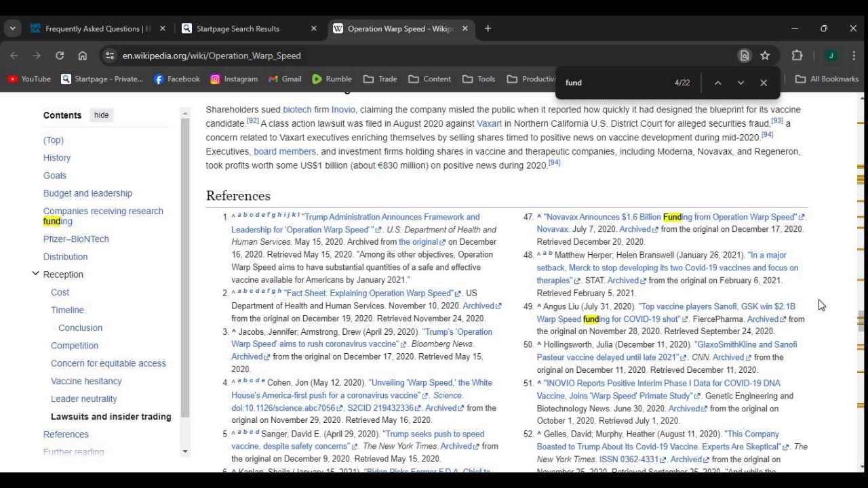The image size is (868, 488).
Task: Open Sanger's New York Times reference title
Action: pyautogui.click(x=357, y=440)
